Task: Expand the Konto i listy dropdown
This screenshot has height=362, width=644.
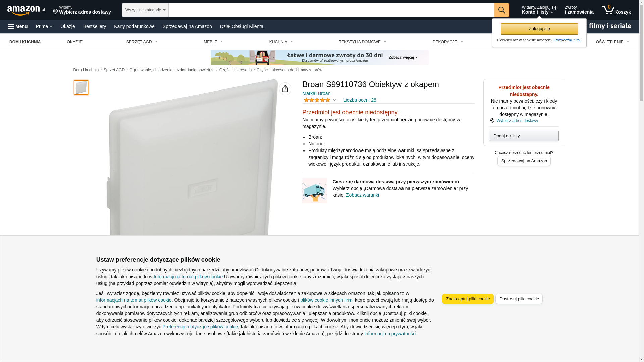Action: coord(539,10)
